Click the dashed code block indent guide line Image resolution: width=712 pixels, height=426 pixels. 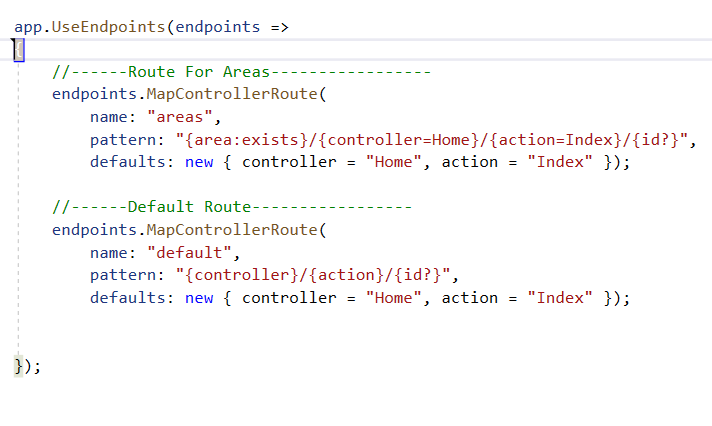tap(19, 208)
